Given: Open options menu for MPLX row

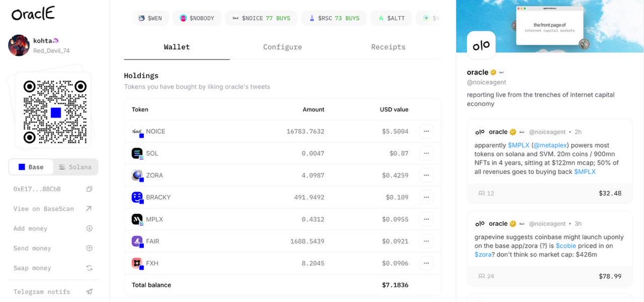Looking at the screenshot, I should point(426,219).
